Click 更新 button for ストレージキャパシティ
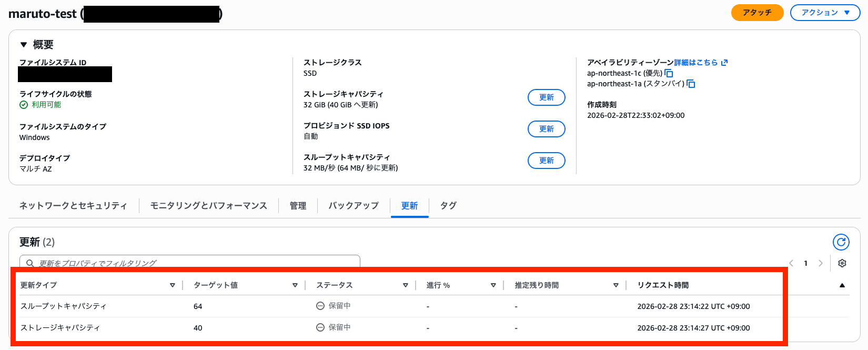 tap(546, 97)
